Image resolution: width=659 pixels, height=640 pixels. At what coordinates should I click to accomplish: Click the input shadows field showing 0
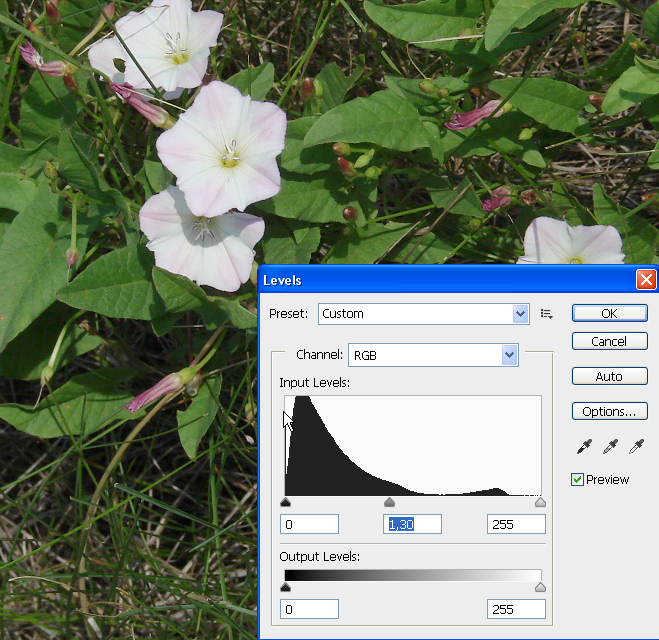point(310,524)
